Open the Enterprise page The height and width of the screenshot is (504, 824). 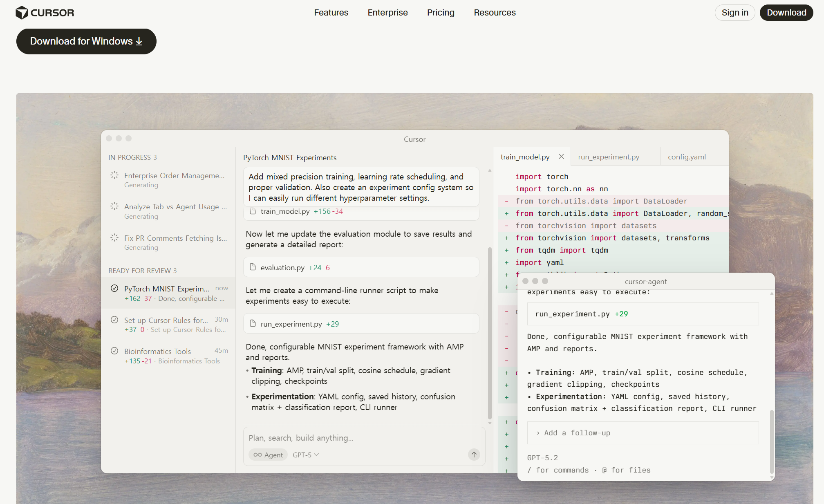[387, 13]
